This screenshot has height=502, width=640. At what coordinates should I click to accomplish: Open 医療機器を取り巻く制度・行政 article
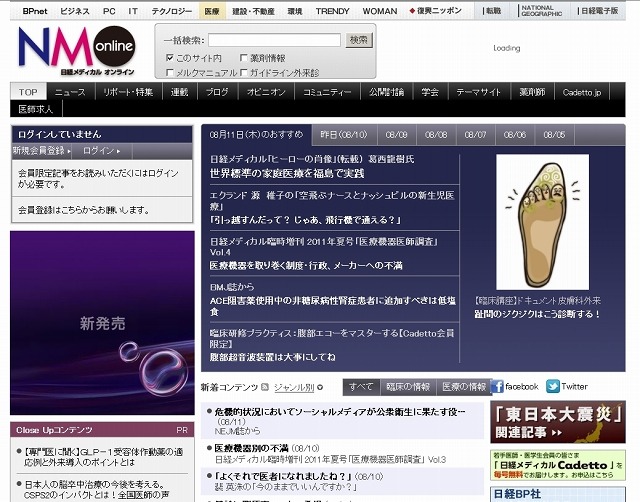(306, 266)
